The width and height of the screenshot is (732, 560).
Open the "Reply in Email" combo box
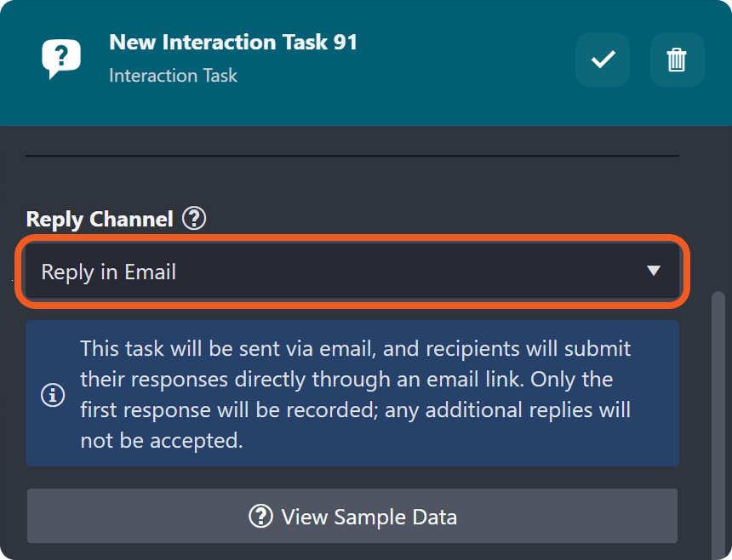(352, 271)
